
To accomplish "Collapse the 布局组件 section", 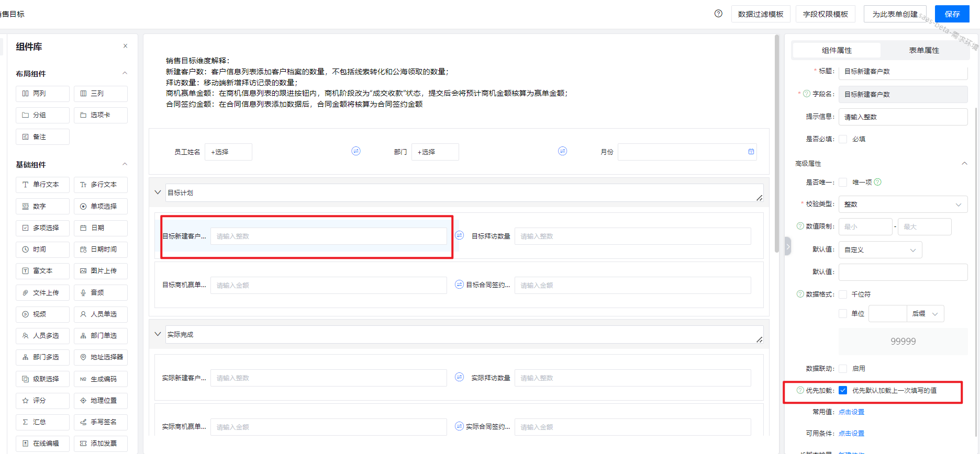I will (x=125, y=73).
